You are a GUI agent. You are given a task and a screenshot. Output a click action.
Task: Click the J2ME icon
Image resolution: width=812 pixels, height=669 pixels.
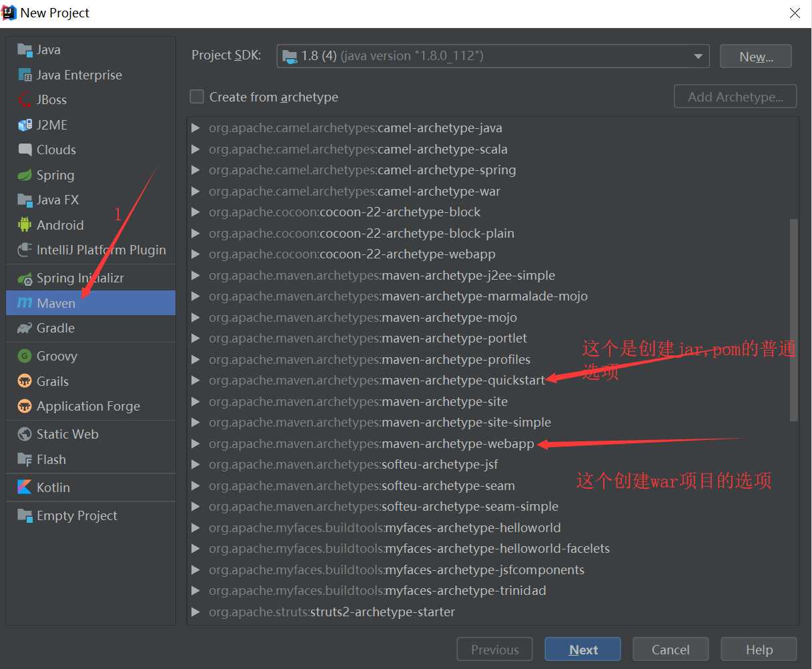[25, 125]
